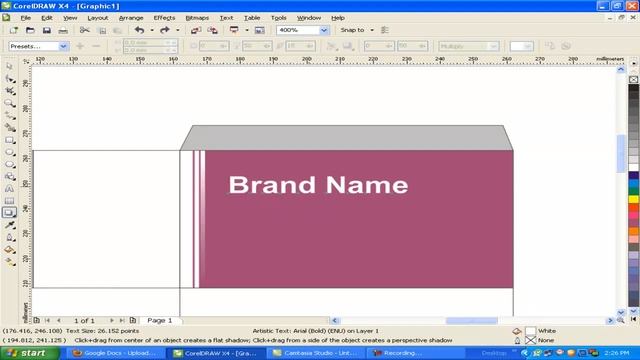640x360 pixels.
Task: Create a new document from toolbar
Action: pos(13,30)
